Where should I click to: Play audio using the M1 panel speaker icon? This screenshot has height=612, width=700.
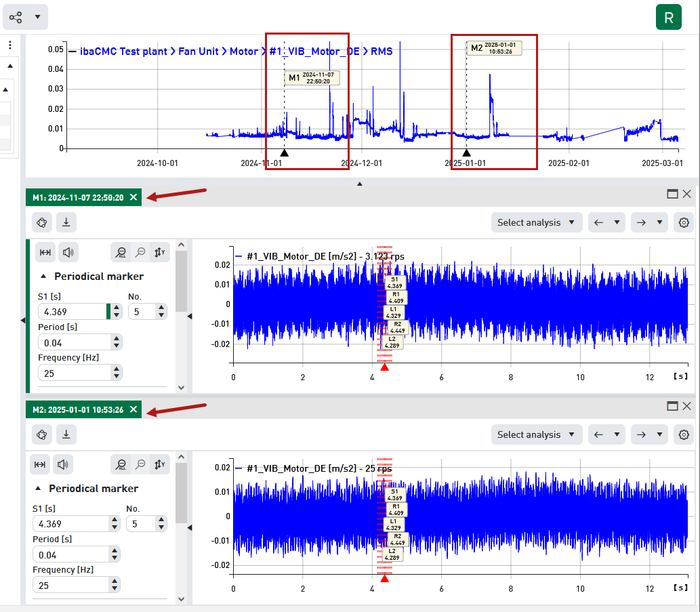[68, 252]
